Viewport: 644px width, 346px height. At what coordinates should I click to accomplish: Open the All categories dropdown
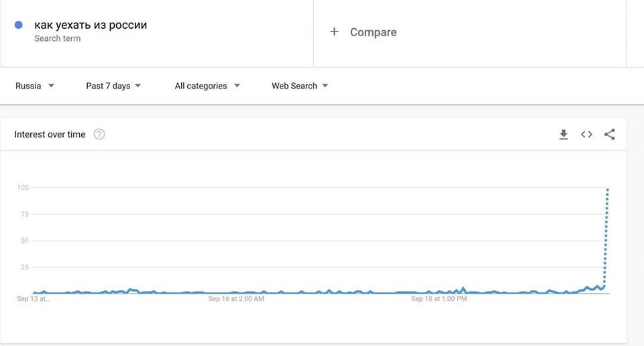207,86
